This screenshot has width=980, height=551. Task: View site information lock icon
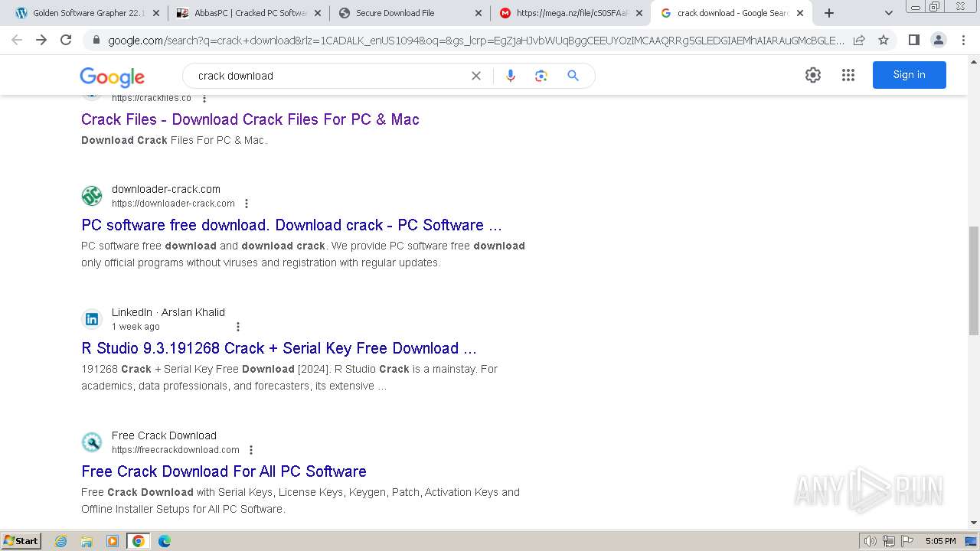(x=96, y=40)
